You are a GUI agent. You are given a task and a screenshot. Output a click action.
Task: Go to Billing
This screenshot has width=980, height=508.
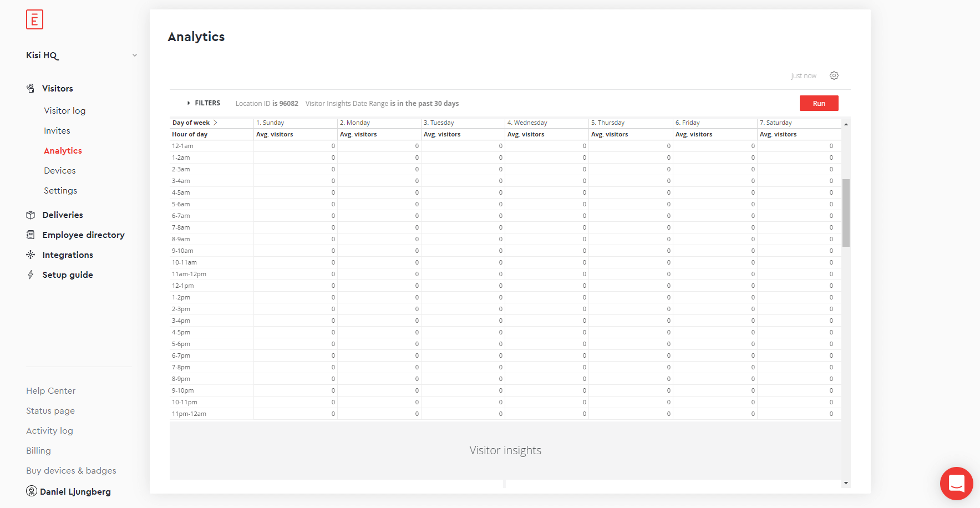tap(38, 450)
